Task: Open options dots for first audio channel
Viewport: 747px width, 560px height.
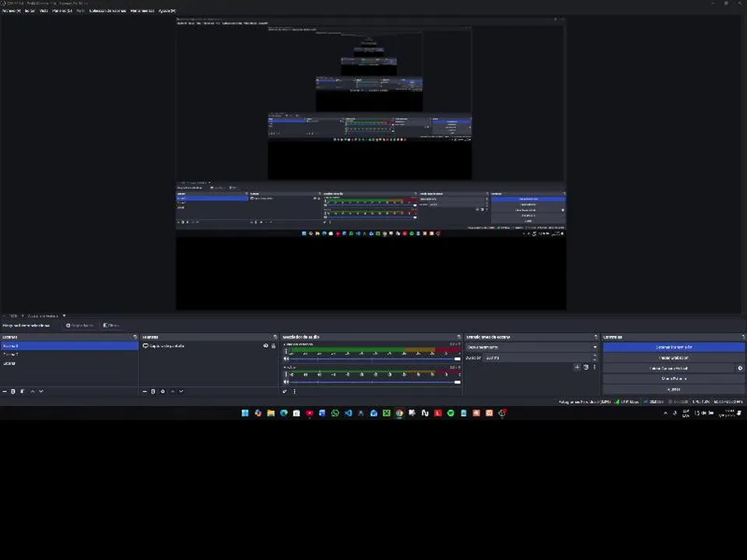Action: tap(286, 352)
